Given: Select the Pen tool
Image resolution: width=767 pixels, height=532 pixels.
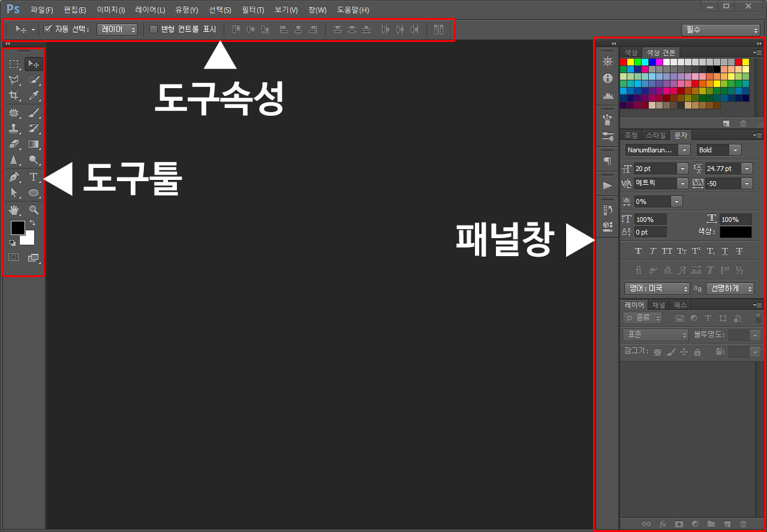Looking at the screenshot, I should pos(14,177).
